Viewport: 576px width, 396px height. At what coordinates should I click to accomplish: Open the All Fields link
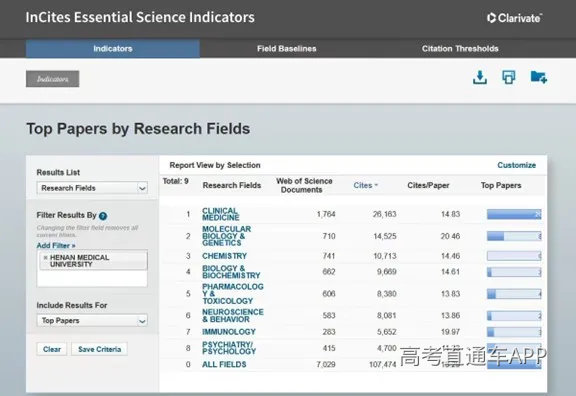coord(224,364)
